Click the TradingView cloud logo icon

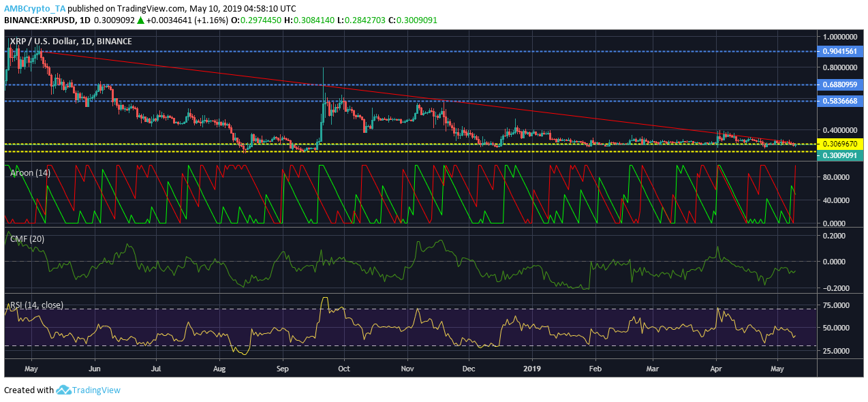click(63, 390)
